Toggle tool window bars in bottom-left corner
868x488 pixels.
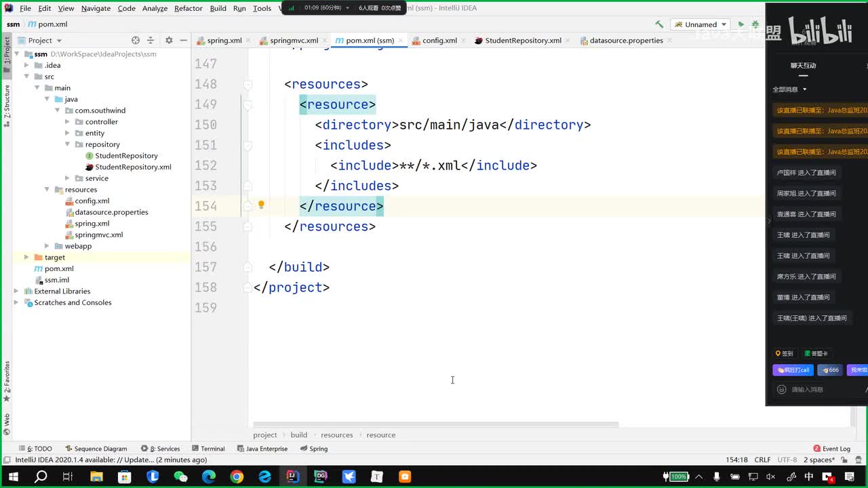pyautogui.click(x=6, y=460)
